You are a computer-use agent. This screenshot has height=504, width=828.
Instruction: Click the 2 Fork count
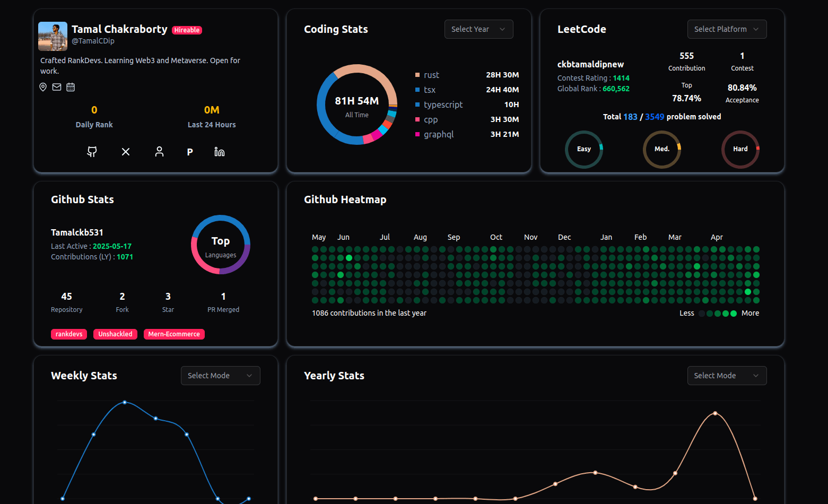pos(123,302)
